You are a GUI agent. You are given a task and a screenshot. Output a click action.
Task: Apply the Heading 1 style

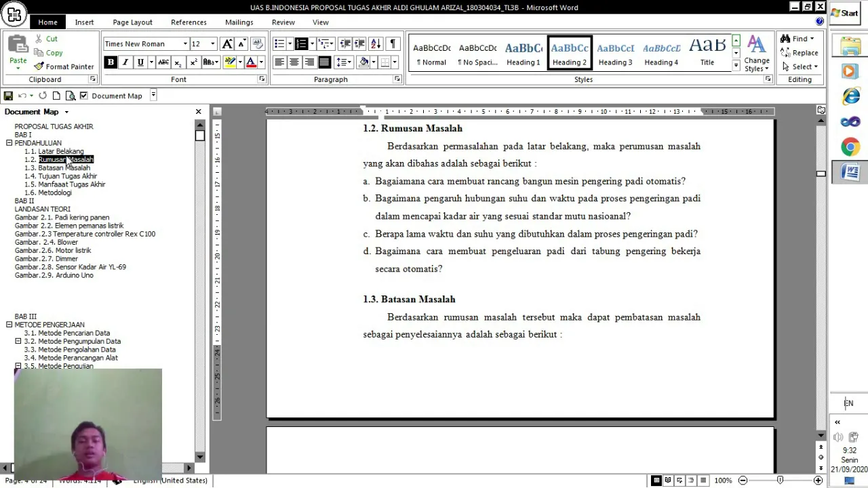[x=523, y=53]
